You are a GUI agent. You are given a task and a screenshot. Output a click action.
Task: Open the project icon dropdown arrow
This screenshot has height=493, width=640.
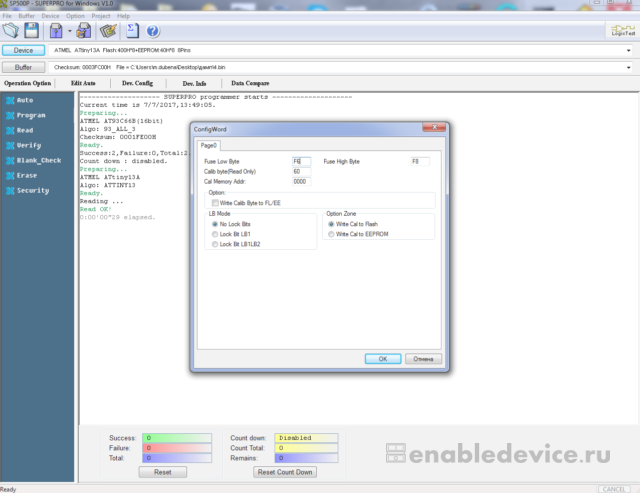70,31
